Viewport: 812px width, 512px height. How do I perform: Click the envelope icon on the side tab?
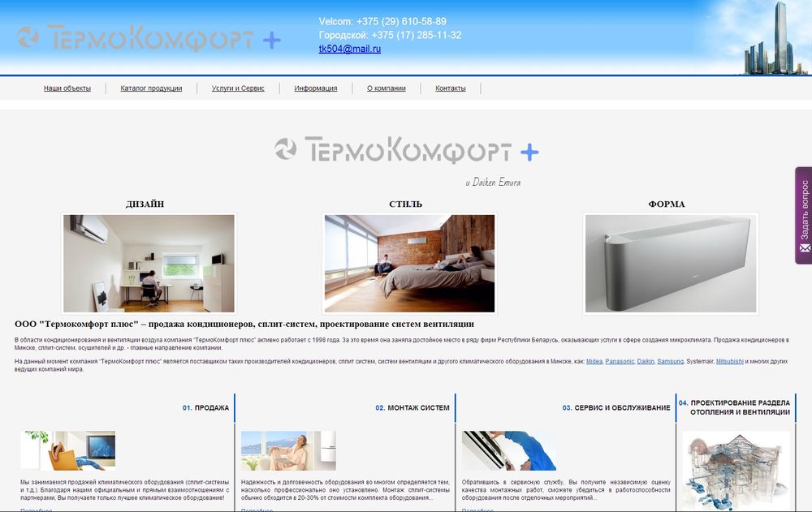click(x=804, y=248)
